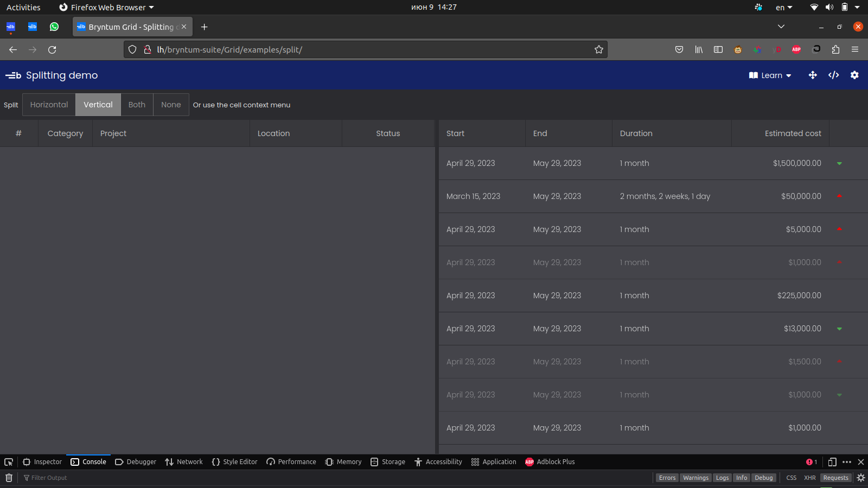Open the Network panel in devtools

click(x=183, y=461)
